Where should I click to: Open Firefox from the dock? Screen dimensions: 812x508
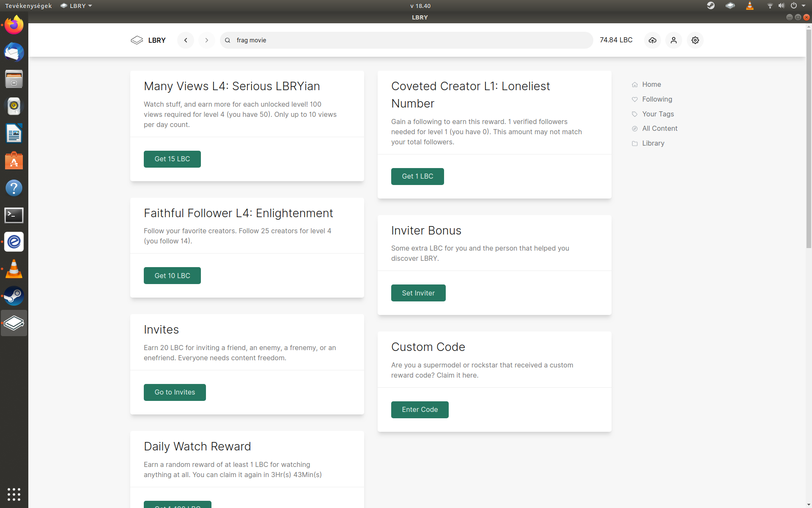(x=14, y=25)
